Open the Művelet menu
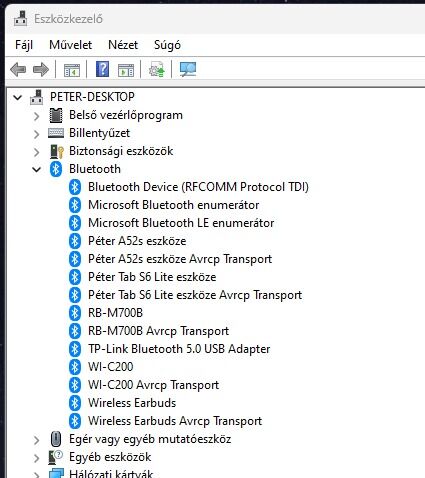The height and width of the screenshot is (478, 425). point(70,45)
